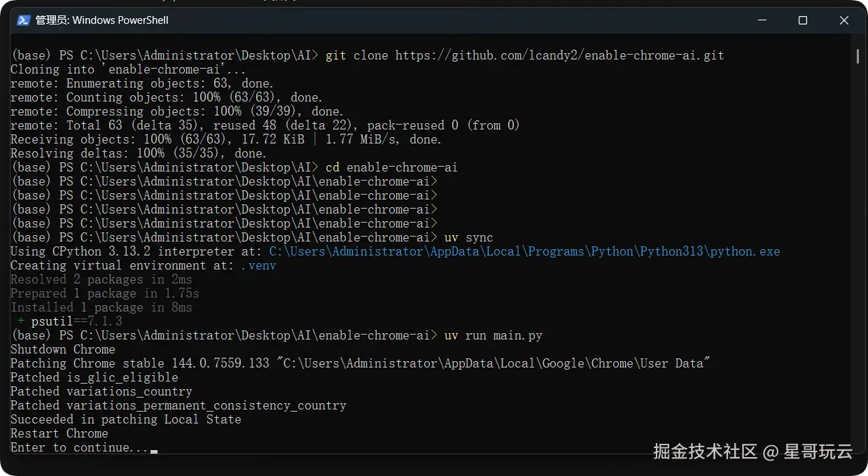Click the green plus sign before psutil

tap(21, 321)
